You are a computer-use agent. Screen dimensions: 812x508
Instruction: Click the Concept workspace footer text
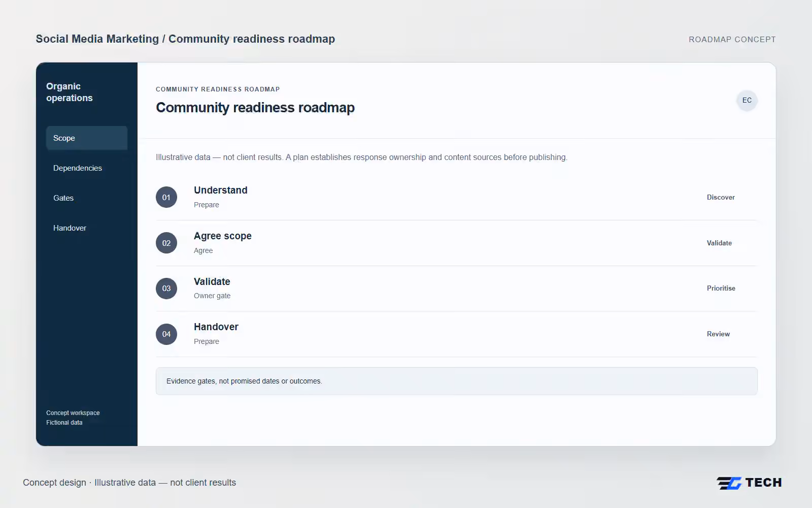(73, 413)
